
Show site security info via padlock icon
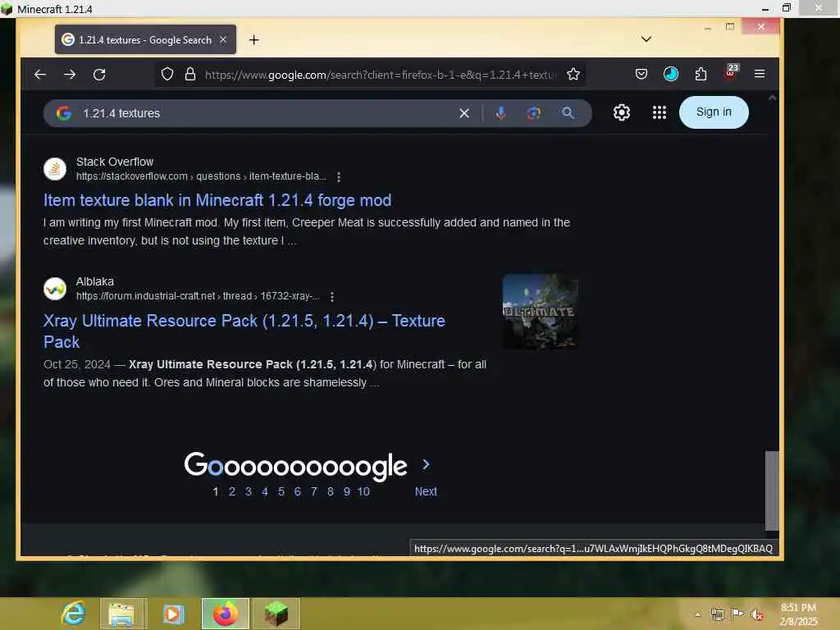coord(190,74)
